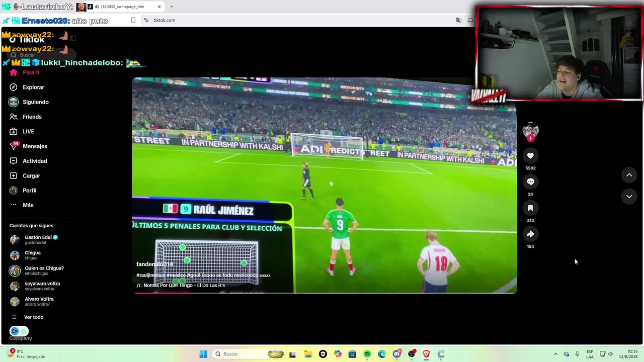The height and width of the screenshot is (362, 644).
Task: Open Explorar in the sidebar
Action: click(27, 87)
